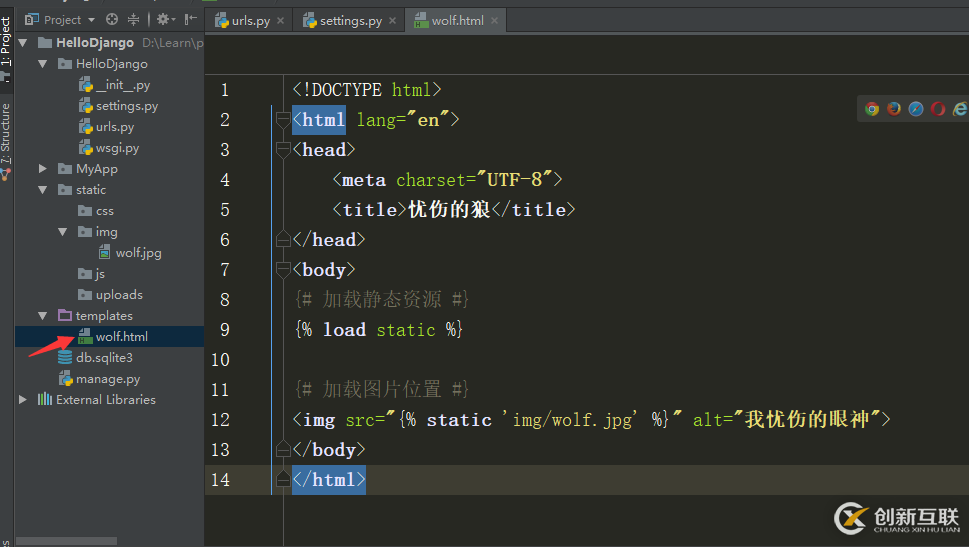Click fold marker at closing head tag

click(x=283, y=239)
